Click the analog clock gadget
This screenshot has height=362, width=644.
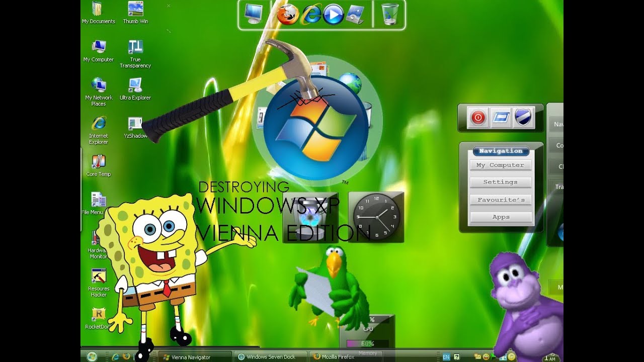point(376,217)
